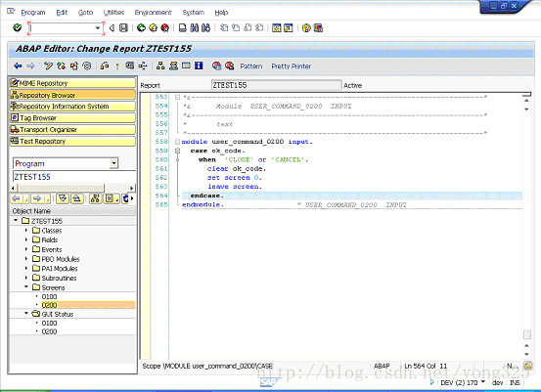Click the green Back icon in standard toolbar

141,28
